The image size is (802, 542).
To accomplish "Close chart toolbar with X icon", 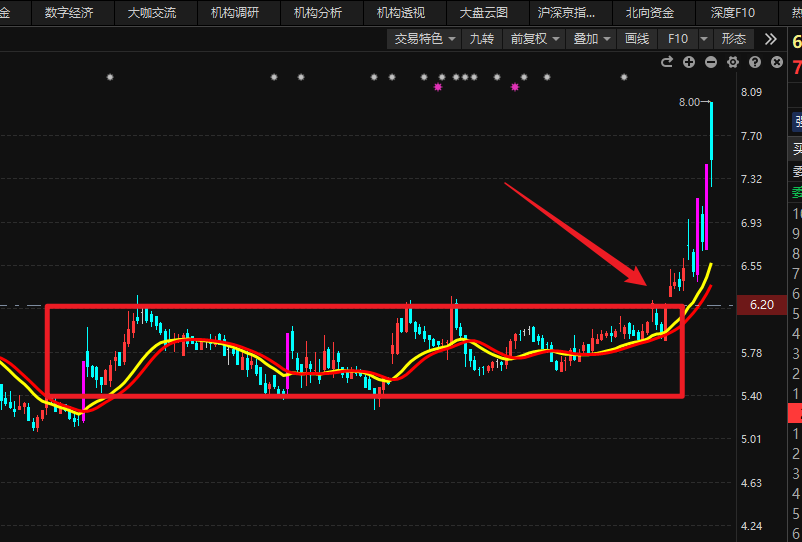I will [x=775, y=62].
